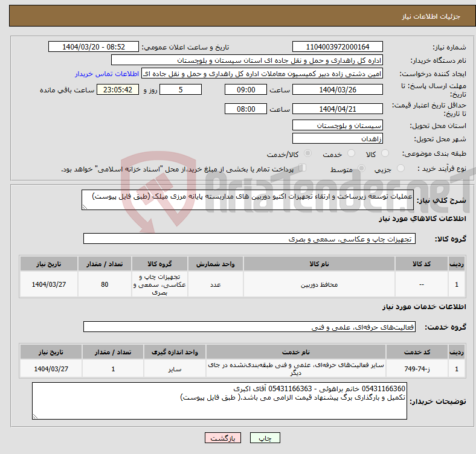Click the اطلاعات کالاهای مورد نیاز section heading
Screen dimensions: 476x454
422,219
